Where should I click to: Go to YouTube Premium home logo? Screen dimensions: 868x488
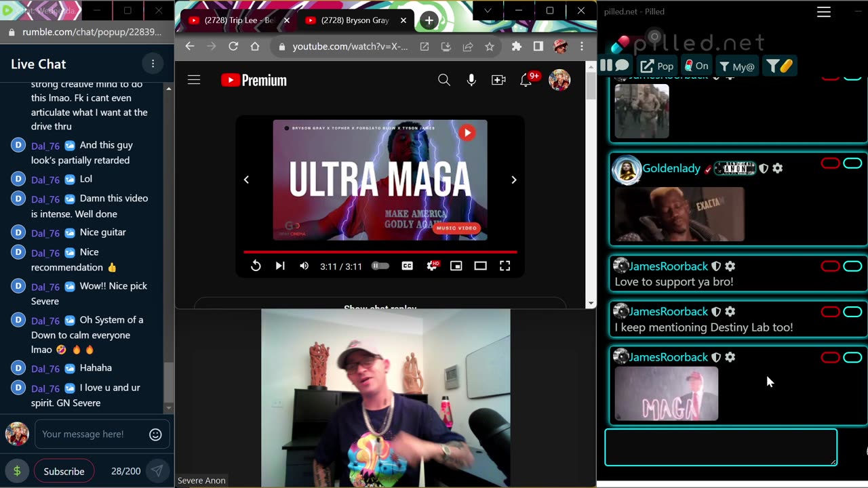pyautogui.click(x=254, y=80)
